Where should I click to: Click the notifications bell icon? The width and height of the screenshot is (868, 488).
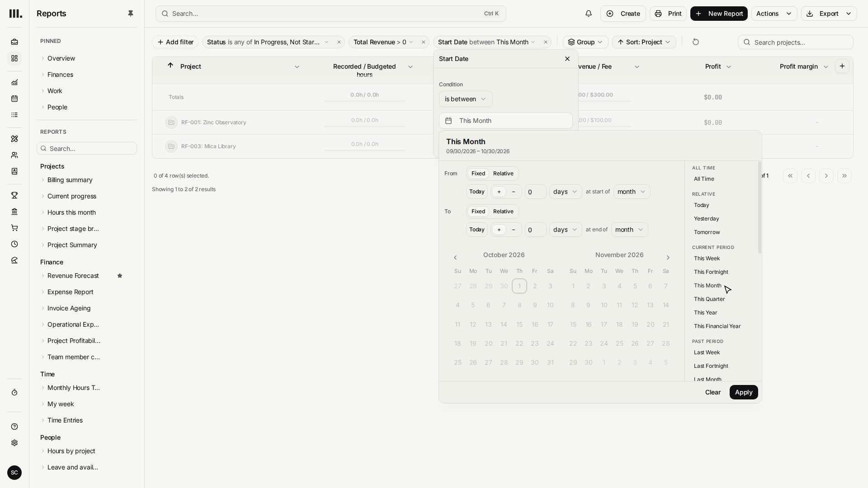click(588, 14)
